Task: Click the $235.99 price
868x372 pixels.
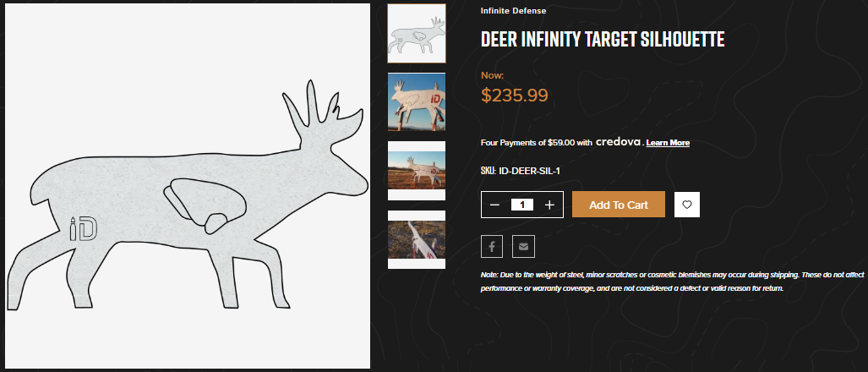Action: [x=515, y=95]
